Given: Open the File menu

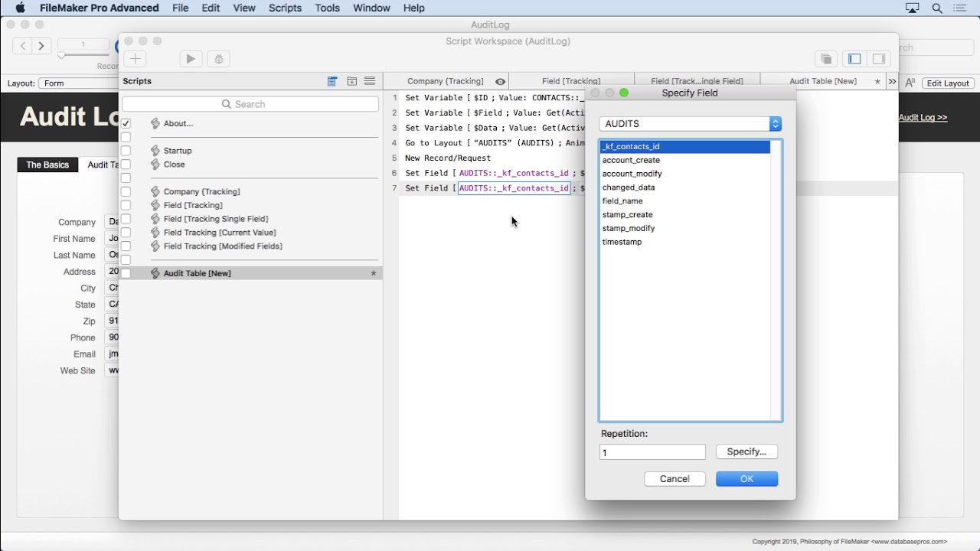Looking at the screenshot, I should [181, 8].
